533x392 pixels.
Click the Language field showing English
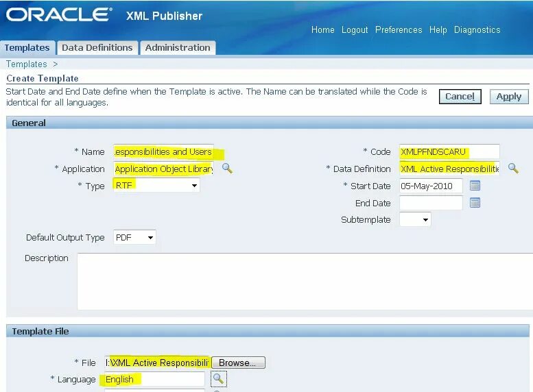pos(154,379)
